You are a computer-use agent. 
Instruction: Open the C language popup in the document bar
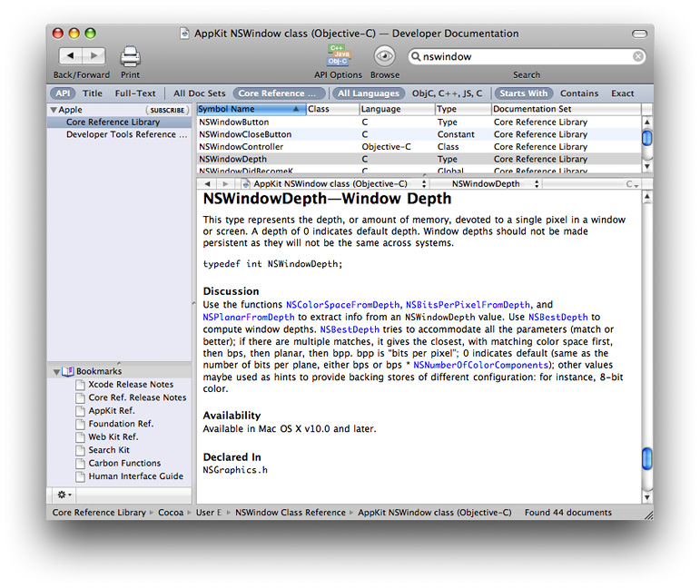tap(632, 184)
